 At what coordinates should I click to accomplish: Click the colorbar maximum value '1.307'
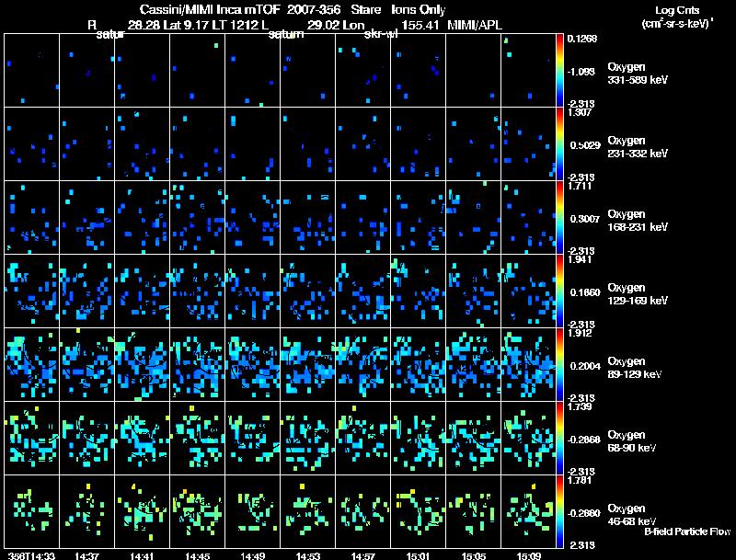[580, 112]
